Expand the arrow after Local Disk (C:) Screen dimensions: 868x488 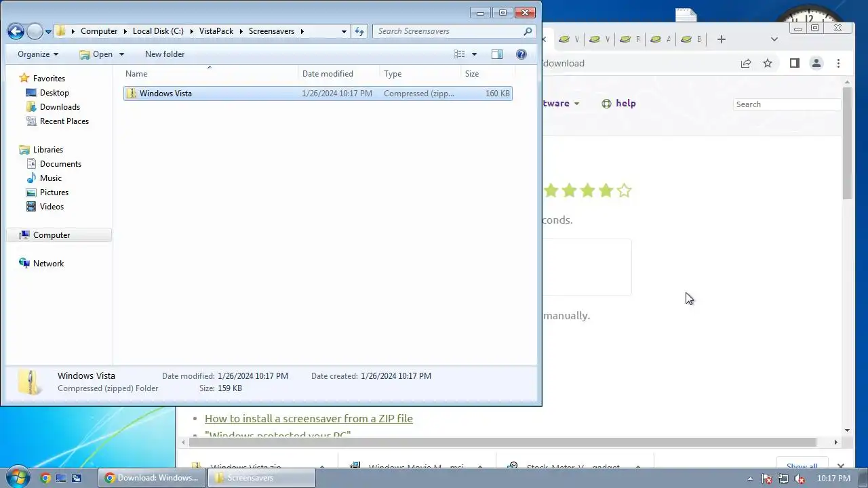tap(192, 31)
